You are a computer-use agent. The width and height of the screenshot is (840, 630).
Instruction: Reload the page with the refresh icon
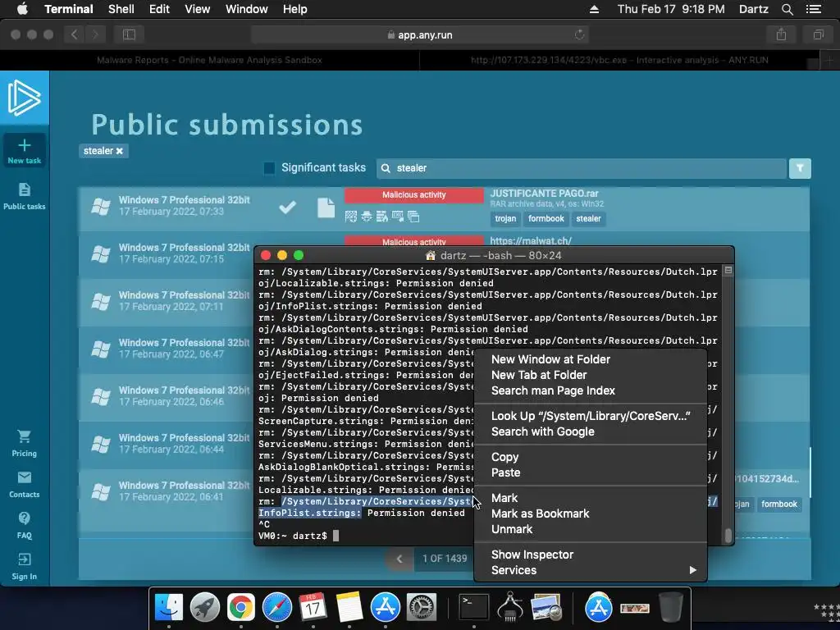(x=579, y=34)
